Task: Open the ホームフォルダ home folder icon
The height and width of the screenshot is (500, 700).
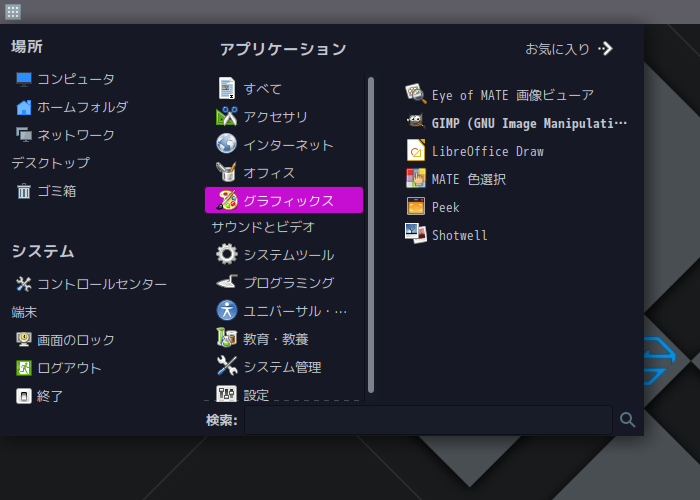Action: point(24,107)
